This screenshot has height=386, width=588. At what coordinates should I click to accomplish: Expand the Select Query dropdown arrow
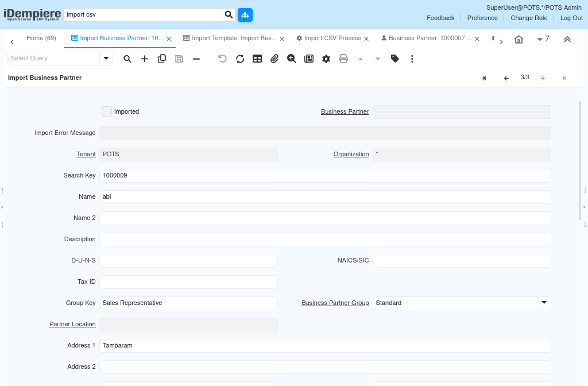[x=106, y=59]
